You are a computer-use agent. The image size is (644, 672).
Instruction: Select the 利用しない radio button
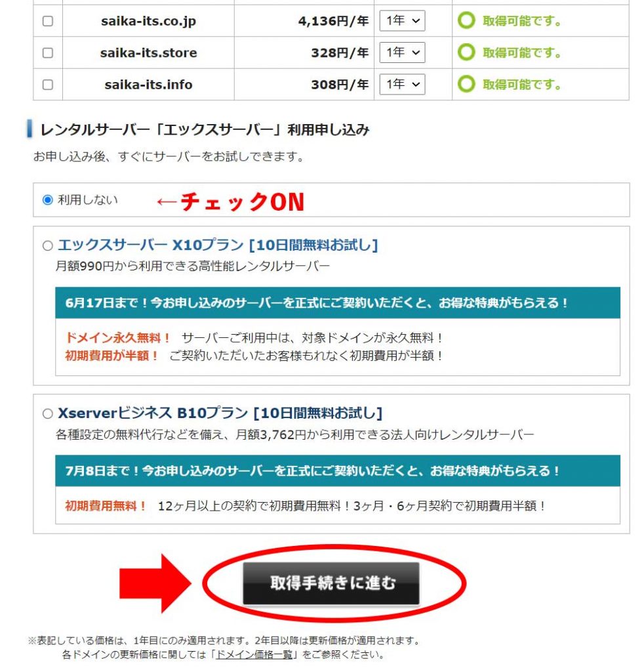coord(47,199)
